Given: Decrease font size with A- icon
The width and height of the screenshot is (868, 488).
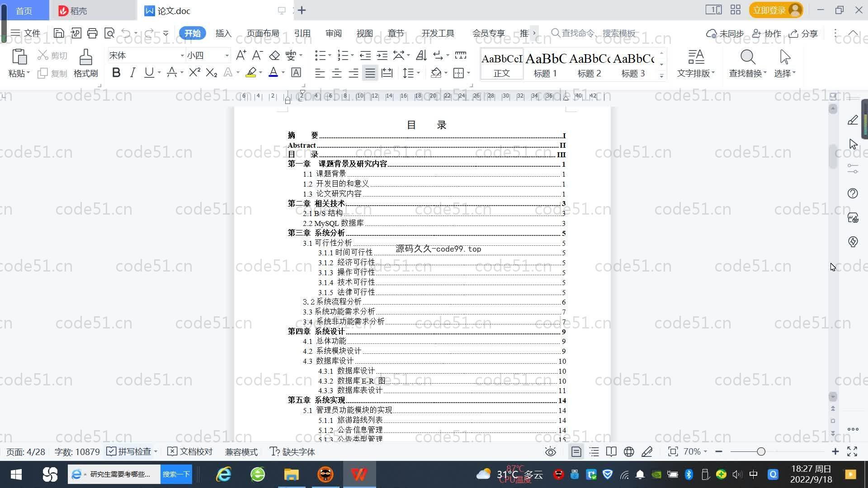Looking at the screenshot, I should 257,55.
